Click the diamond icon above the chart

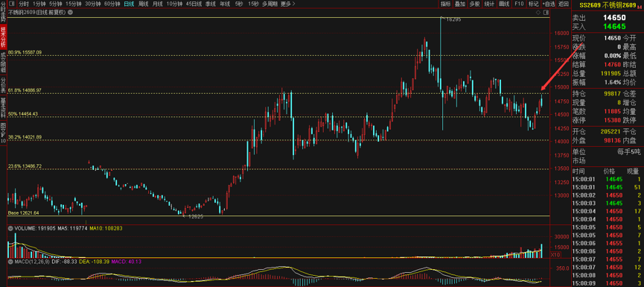coord(538,13)
